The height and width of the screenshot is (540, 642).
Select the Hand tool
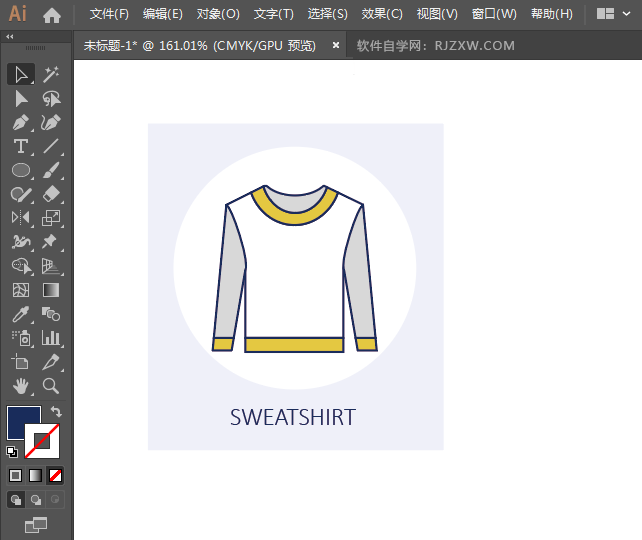coord(20,385)
